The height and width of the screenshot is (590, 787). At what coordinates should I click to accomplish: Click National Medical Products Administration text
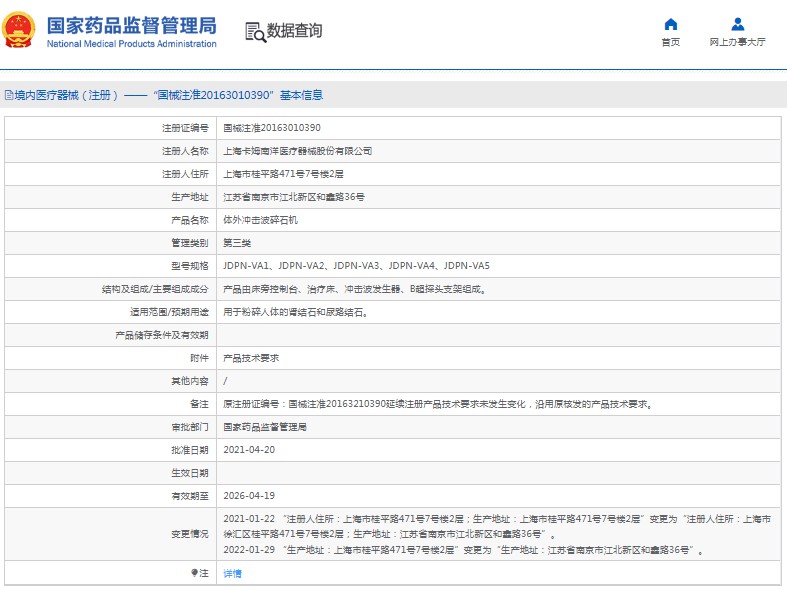(132, 44)
